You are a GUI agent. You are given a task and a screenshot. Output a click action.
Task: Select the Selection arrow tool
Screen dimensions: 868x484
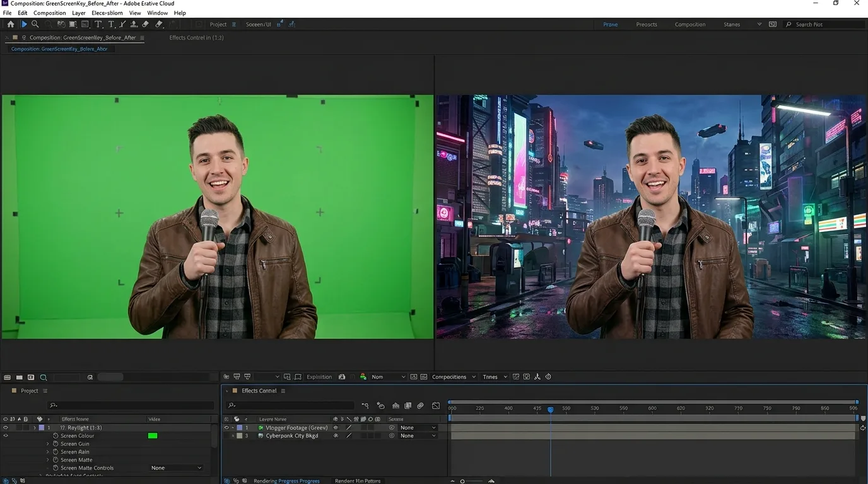click(x=24, y=24)
